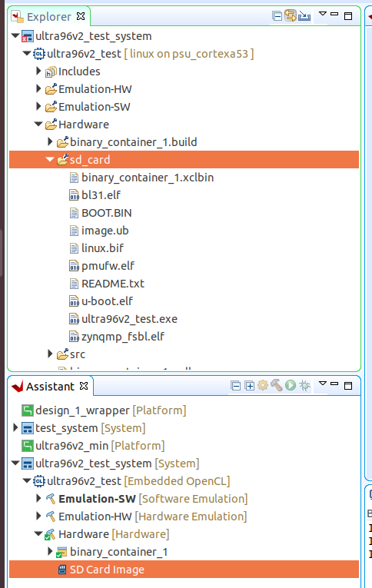Collapse ultra96v2_test application node in Explorer
Image resolution: width=372 pixels, height=588 pixels.
click(27, 54)
